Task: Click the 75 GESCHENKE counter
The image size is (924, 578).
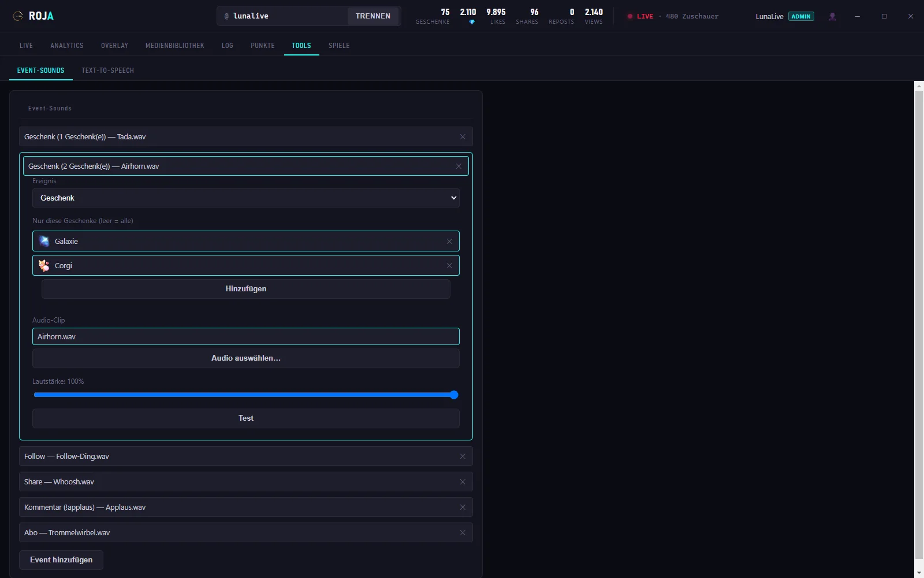Action: 433,16
